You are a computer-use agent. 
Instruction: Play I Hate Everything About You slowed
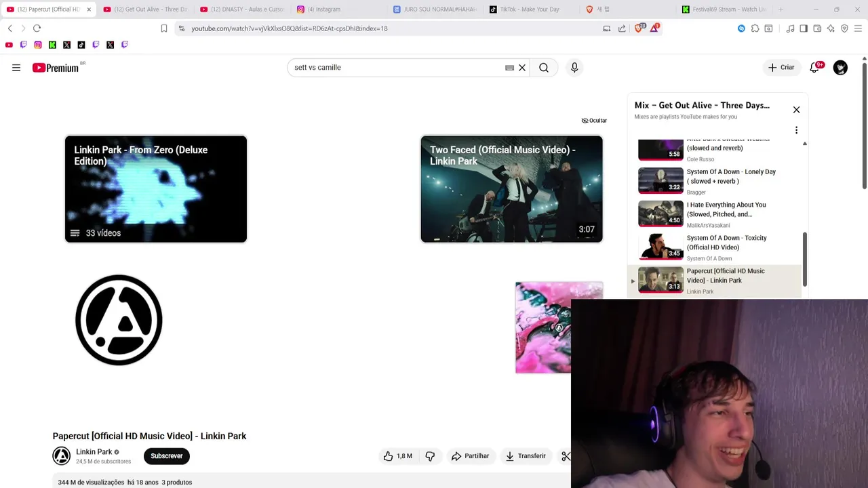point(719,214)
